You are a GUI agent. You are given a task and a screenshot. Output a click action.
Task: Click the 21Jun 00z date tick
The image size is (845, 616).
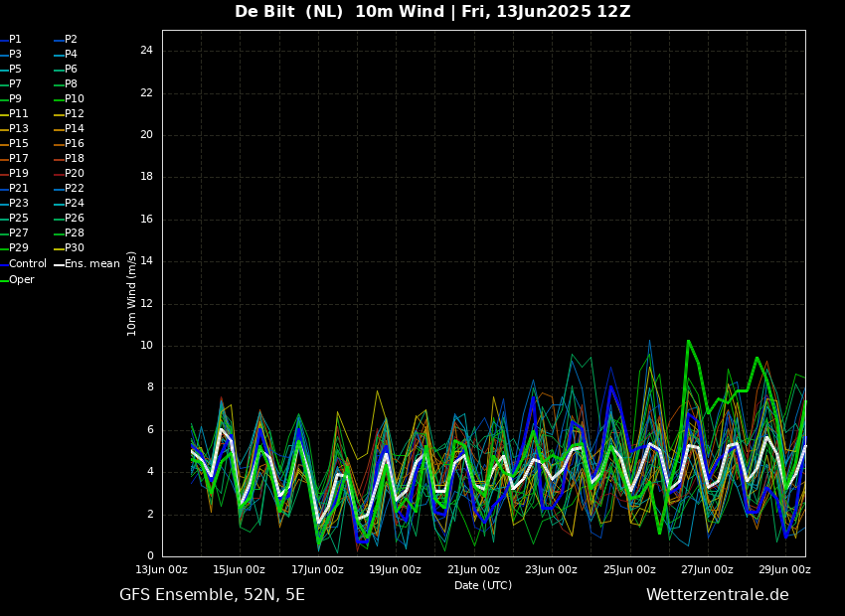[473, 570]
